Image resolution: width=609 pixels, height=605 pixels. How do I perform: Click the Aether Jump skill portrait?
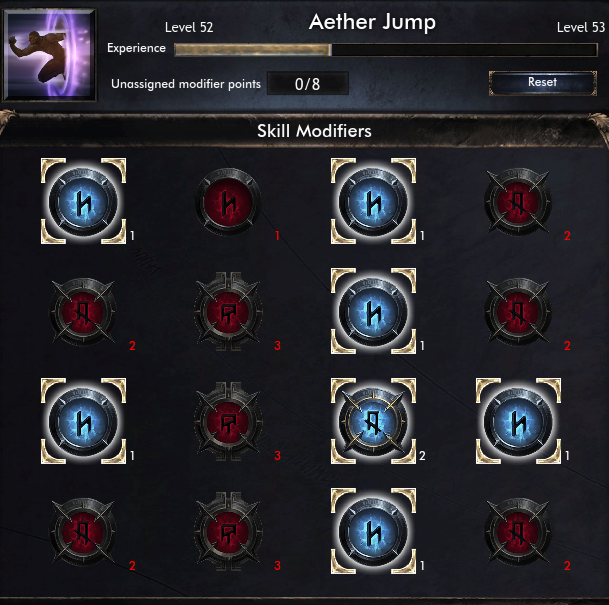point(49,55)
